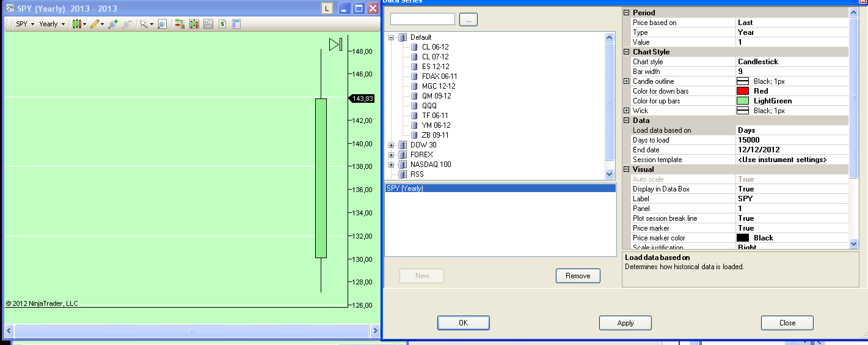
Task: Click the Red down bars color swatch
Action: [743, 91]
